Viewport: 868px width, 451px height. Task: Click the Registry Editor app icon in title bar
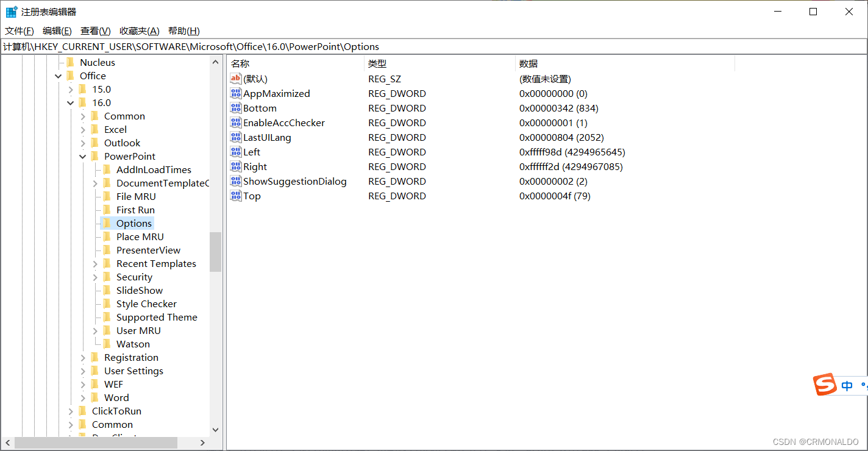click(x=12, y=12)
